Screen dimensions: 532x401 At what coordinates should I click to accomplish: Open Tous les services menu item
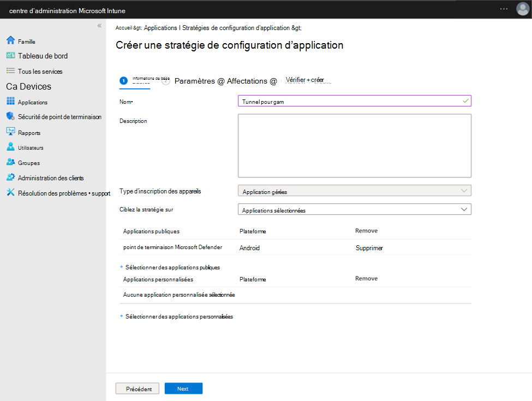(40, 72)
